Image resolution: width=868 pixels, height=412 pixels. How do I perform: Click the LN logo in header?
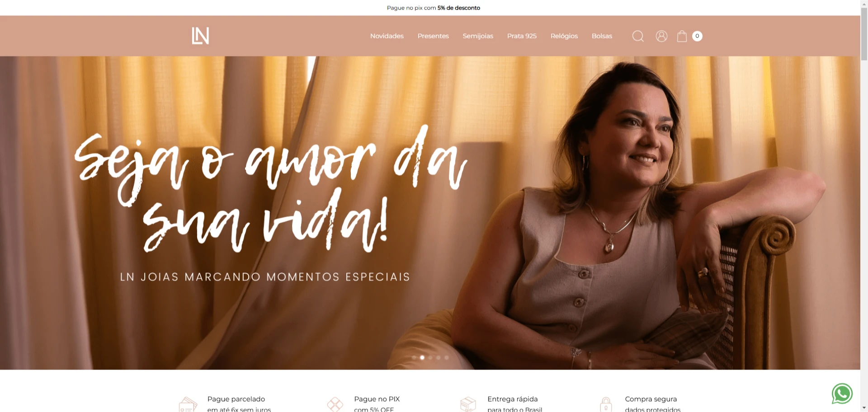[x=200, y=36]
